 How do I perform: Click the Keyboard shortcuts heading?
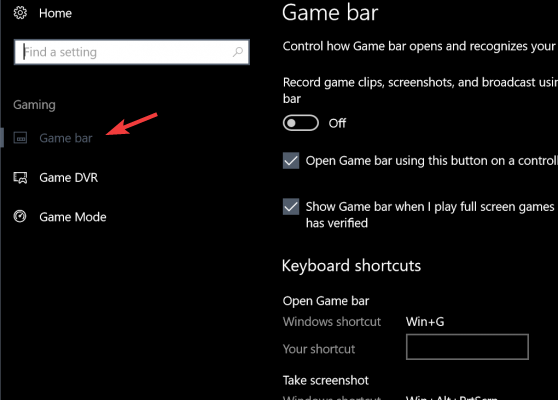click(351, 265)
